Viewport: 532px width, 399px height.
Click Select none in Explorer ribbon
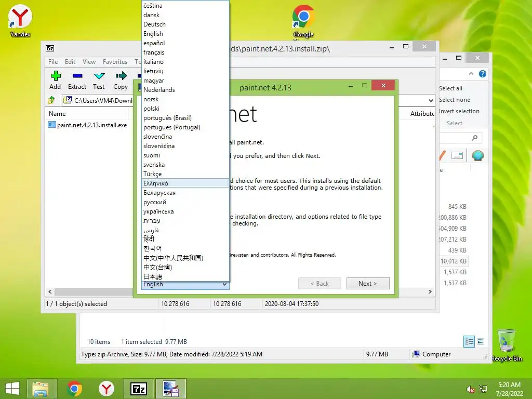(454, 100)
